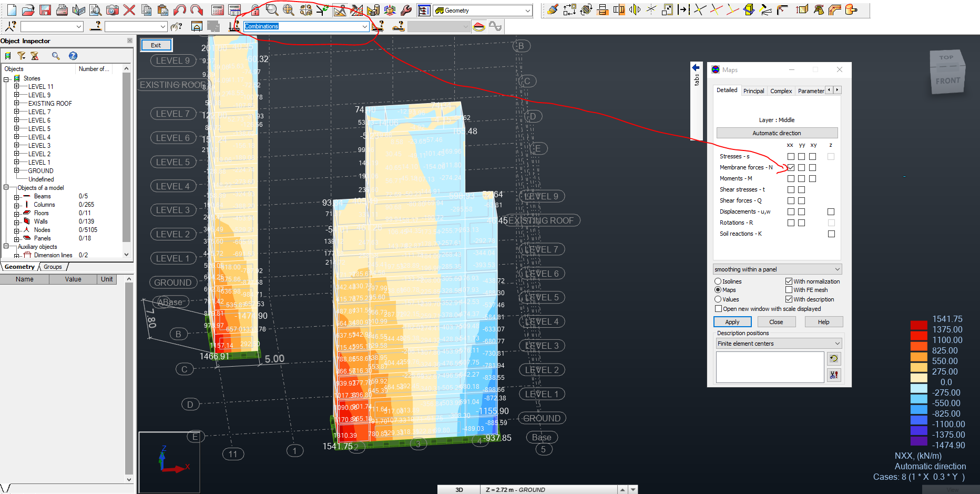Click the screen capture camera icon
This screenshot has width=980, height=494.
[x=112, y=9]
